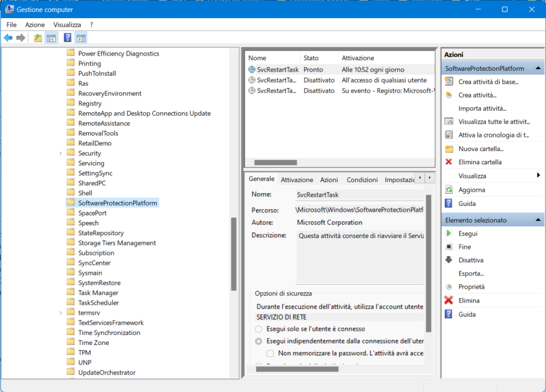Viewport: 546px width, 392px height.
Task: Click the Proprietà clock icon
Action: pyautogui.click(x=448, y=287)
